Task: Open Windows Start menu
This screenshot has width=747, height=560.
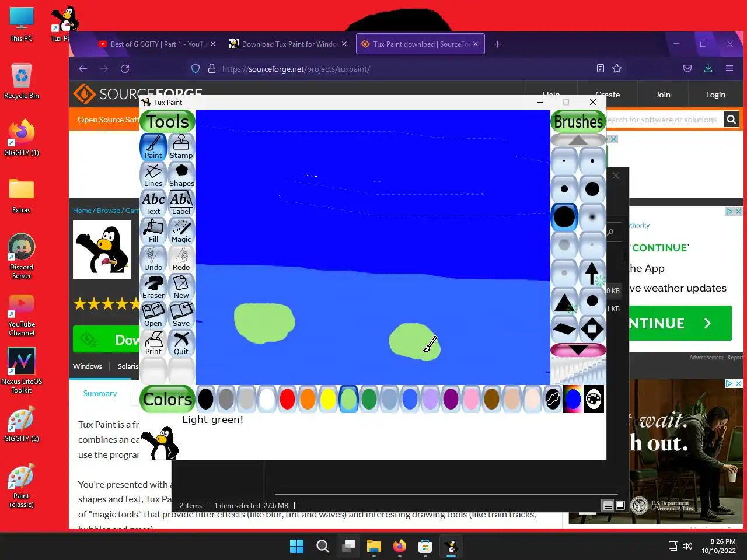Action: pyautogui.click(x=296, y=546)
